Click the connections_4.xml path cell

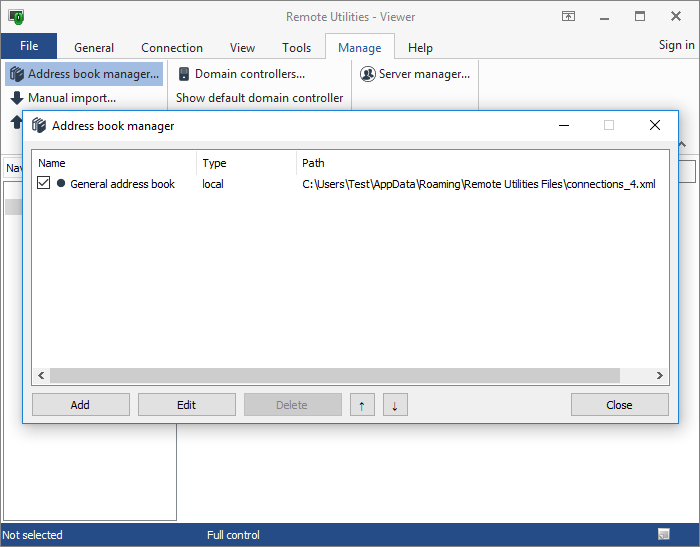[x=479, y=184]
